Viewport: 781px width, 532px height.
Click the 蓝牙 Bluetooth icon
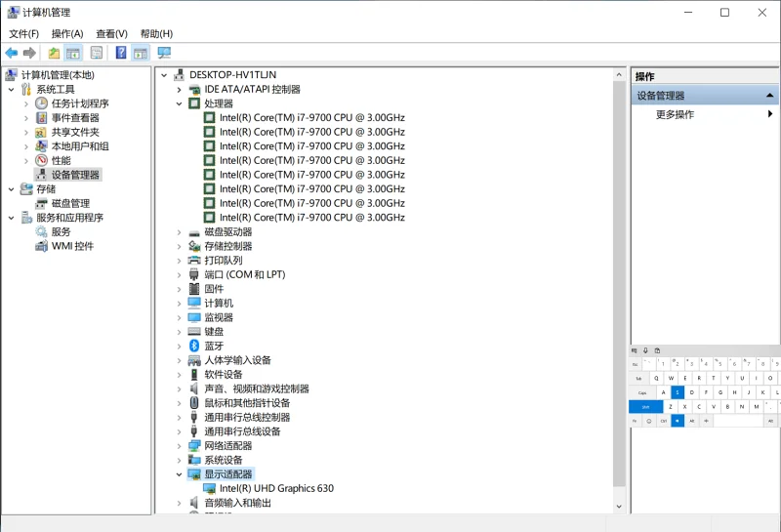(x=194, y=346)
